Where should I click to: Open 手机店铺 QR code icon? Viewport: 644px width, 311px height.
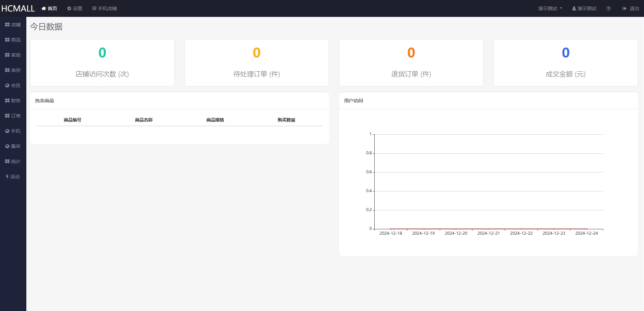(x=95, y=8)
